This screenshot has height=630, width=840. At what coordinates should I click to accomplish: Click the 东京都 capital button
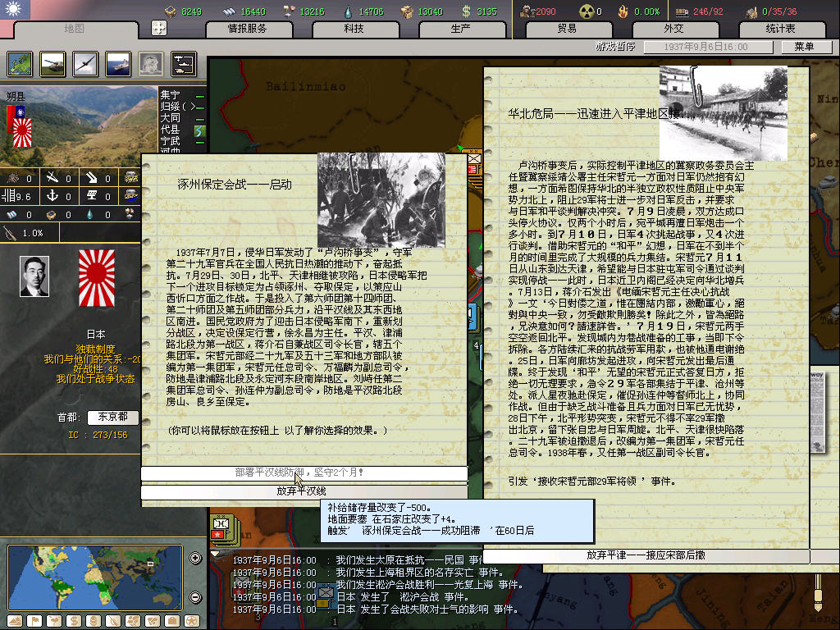click(113, 417)
